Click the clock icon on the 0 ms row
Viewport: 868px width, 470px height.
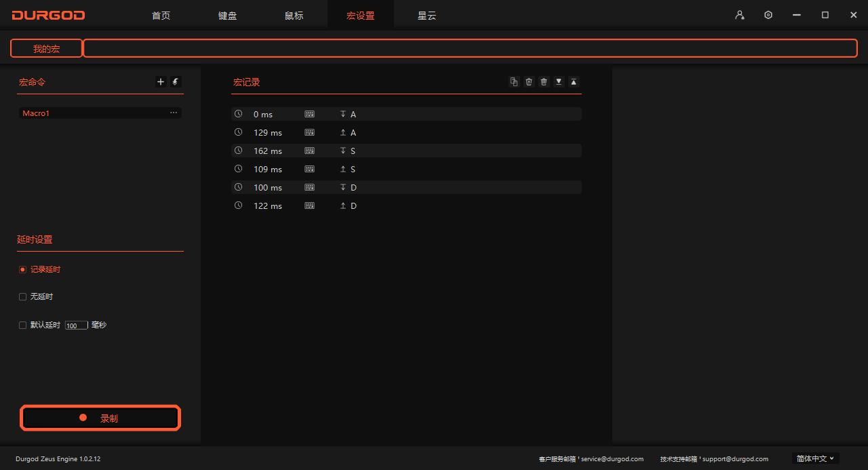(238, 114)
